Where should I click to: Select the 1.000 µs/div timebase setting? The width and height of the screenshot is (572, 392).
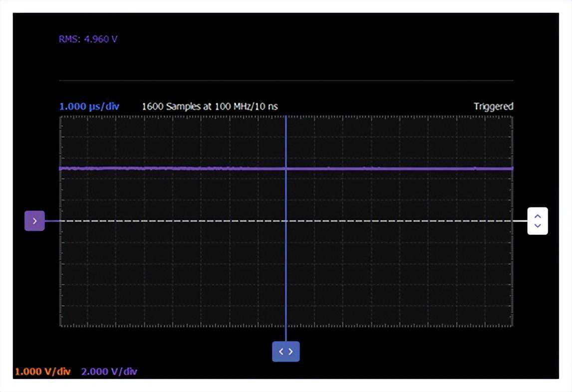click(89, 107)
